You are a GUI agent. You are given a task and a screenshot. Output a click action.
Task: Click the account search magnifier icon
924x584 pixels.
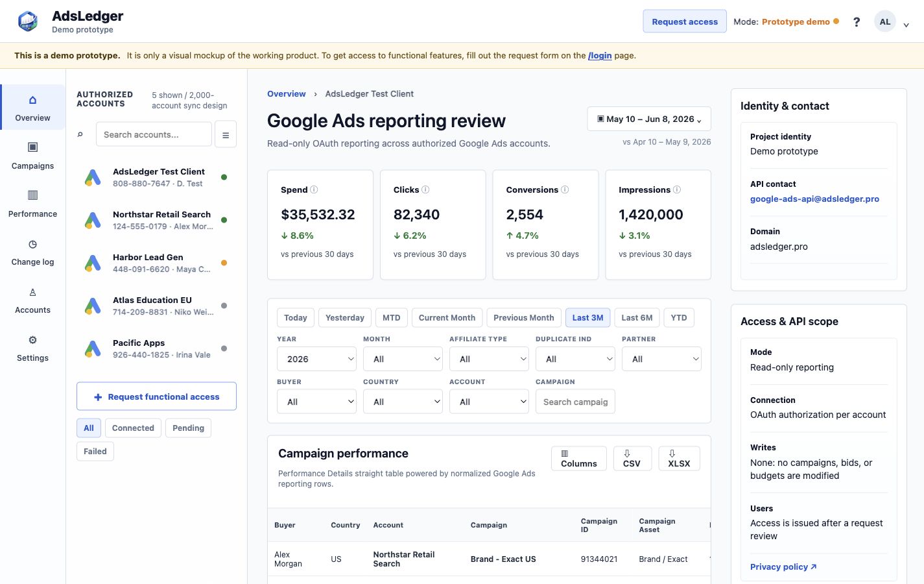(x=80, y=134)
